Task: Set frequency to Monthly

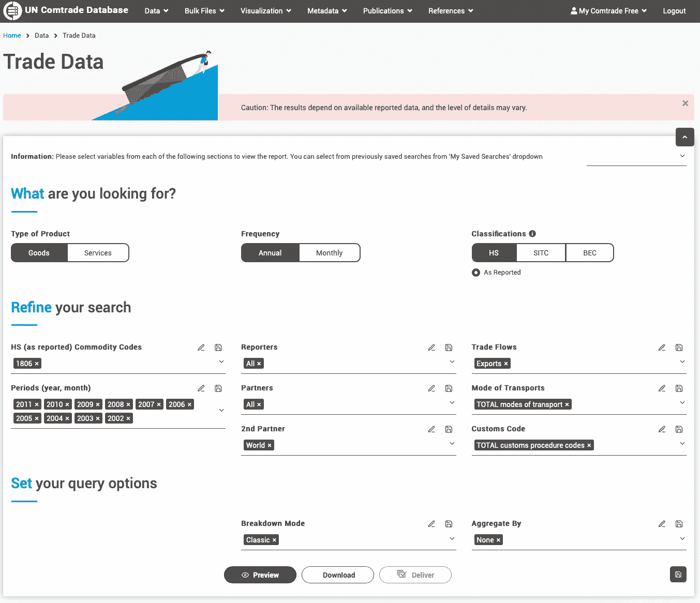Action: [x=329, y=253]
